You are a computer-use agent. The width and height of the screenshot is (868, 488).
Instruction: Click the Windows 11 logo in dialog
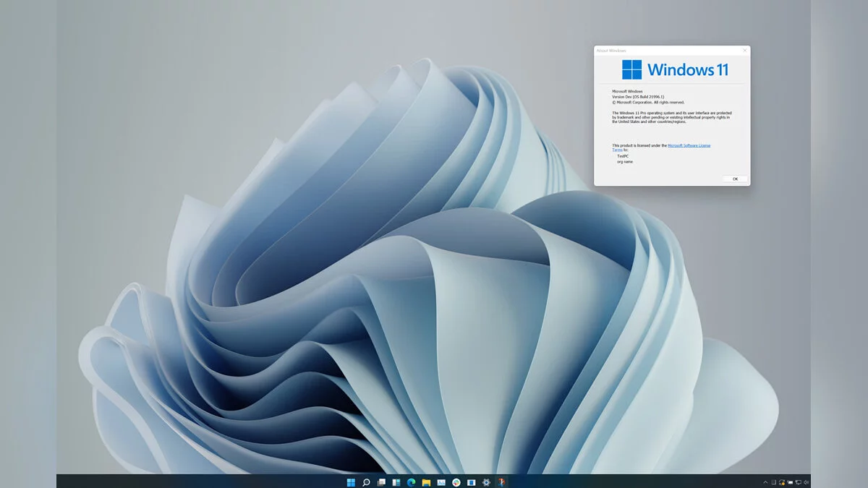[x=631, y=69]
